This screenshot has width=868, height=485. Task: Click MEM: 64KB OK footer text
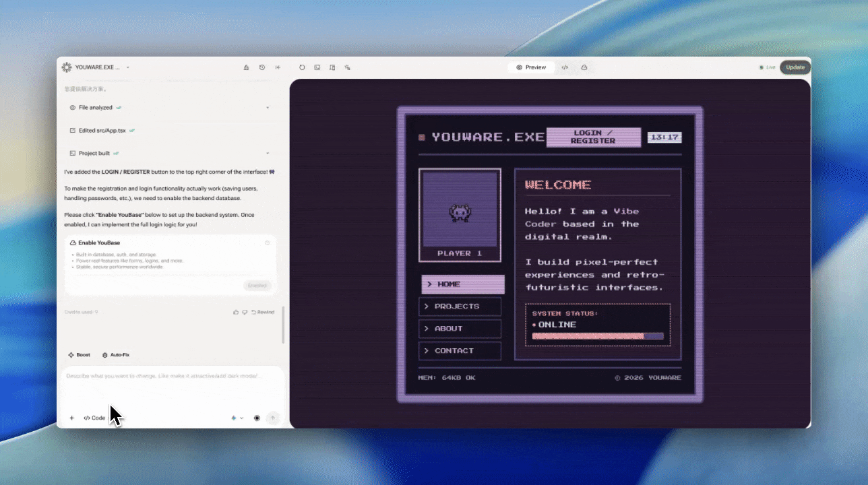(447, 378)
